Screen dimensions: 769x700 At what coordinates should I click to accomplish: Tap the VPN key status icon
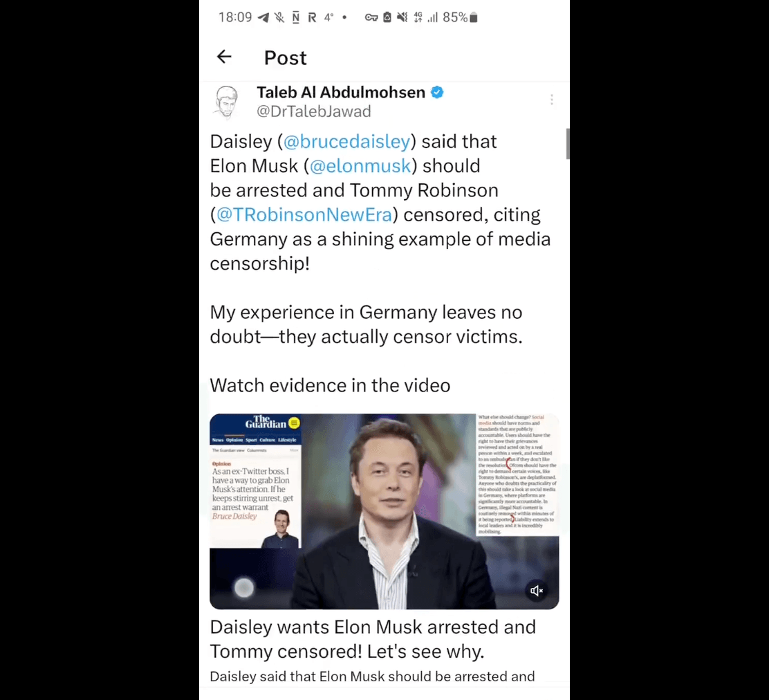(371, 18)
